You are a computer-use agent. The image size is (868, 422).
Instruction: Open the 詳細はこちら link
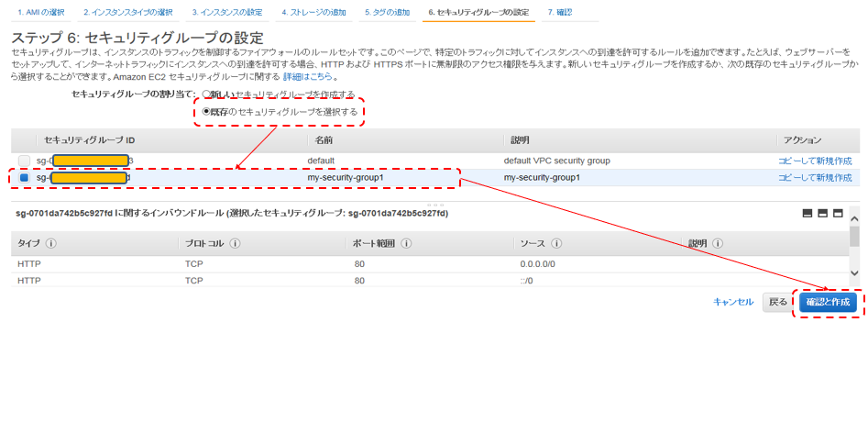(307, 76)
